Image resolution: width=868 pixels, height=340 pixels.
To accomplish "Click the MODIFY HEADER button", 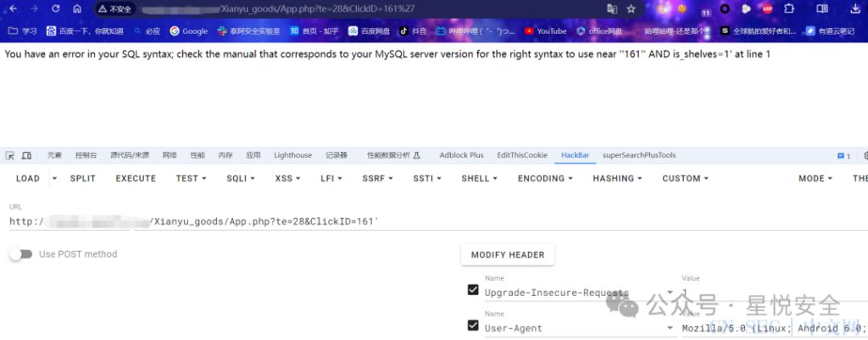I will (x=508, y=254).
